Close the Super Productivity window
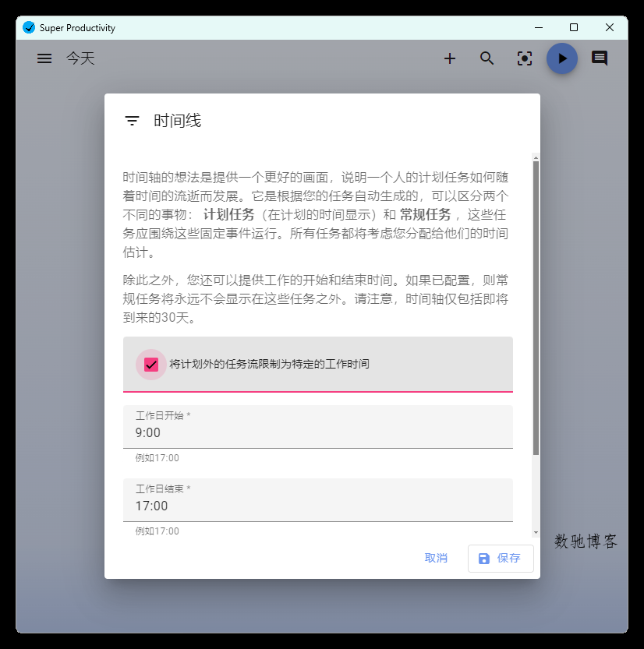This screenshot has width=644, height=649. [609, 28]
